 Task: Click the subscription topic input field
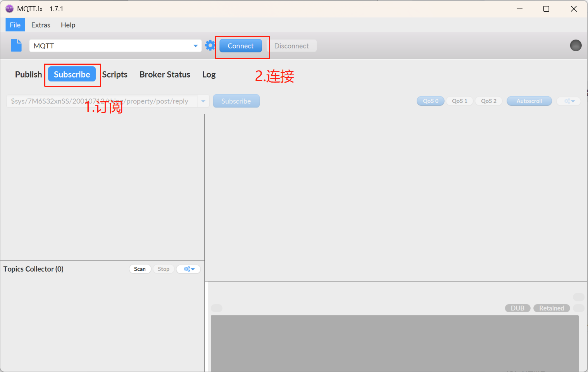[102, 101]
